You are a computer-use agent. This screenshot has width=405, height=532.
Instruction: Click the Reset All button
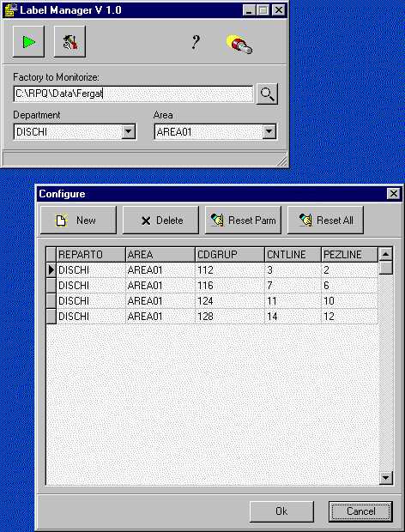coord(325,221)
